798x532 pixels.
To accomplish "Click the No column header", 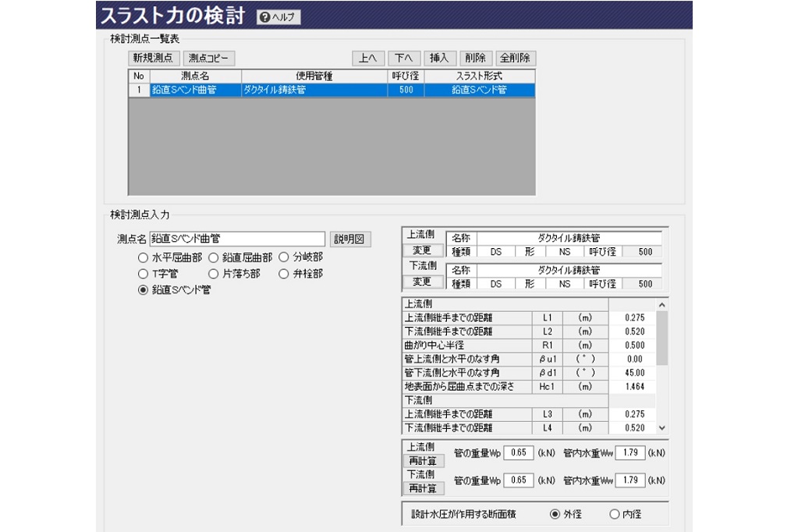I will click(139, 76).
